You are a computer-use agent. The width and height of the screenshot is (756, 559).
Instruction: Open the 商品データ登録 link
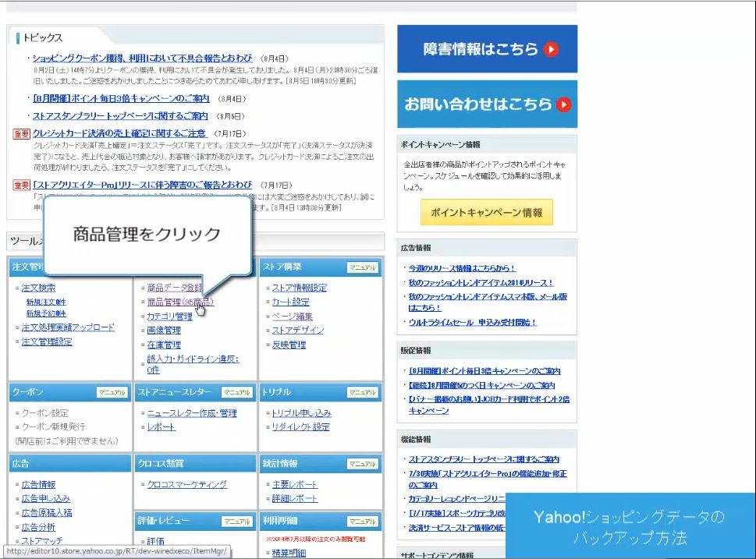click(175, 288)
